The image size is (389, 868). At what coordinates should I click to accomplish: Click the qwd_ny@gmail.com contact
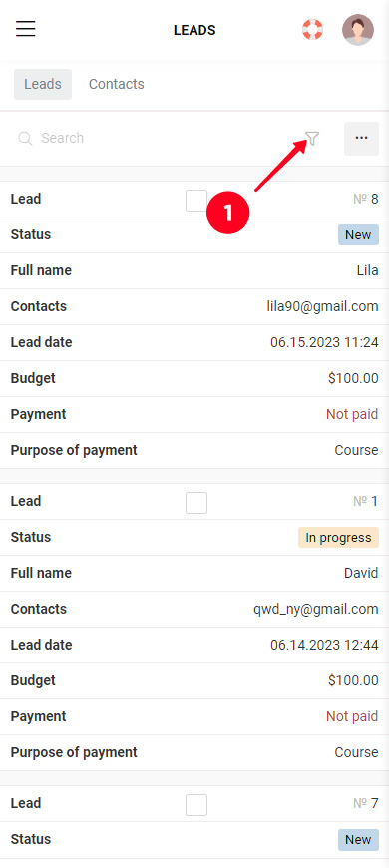[x=316, y=609]
